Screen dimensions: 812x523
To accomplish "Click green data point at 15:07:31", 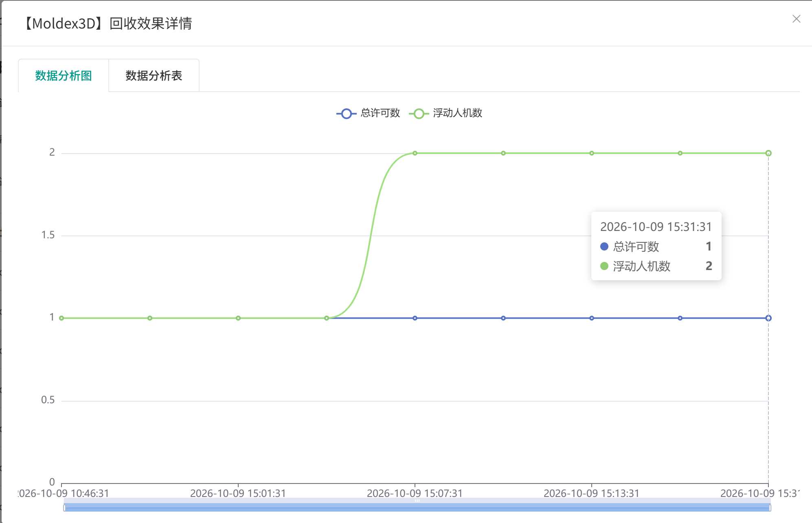I will pos(415,153).
